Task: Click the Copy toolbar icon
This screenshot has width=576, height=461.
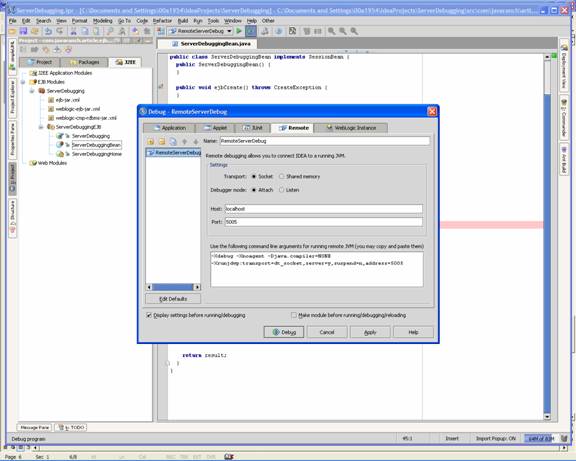Action: click(85, 31)
